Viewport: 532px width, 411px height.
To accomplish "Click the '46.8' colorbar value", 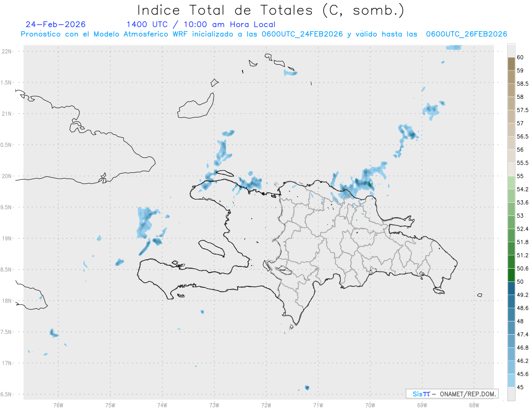I will click(523, 348).
